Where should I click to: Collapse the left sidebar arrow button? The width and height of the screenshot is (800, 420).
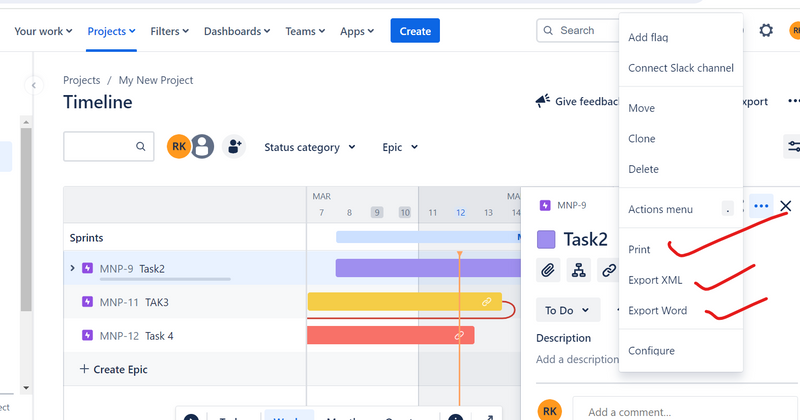(34, 85)
